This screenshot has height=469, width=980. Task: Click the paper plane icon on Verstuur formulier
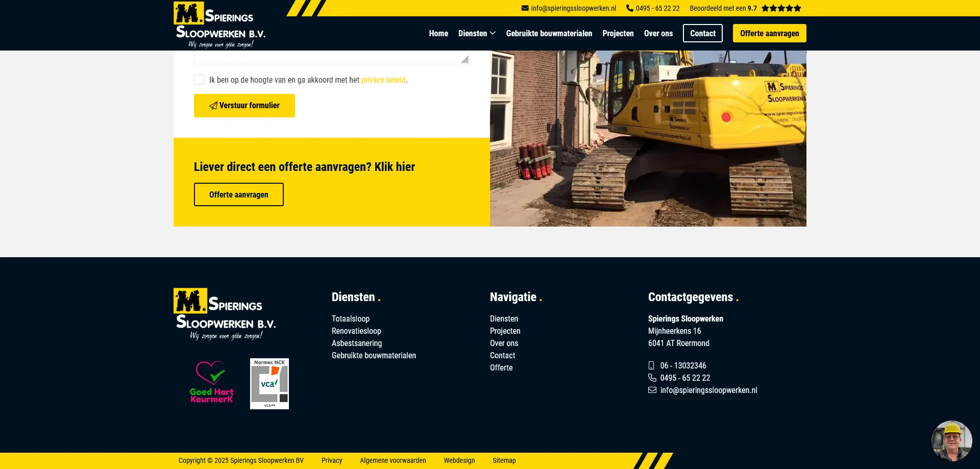213,106
